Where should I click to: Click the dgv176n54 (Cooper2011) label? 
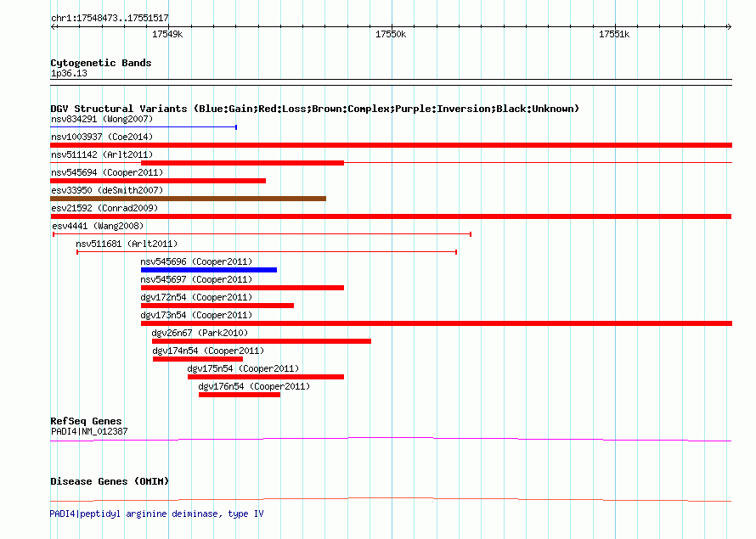pos(254,386)
